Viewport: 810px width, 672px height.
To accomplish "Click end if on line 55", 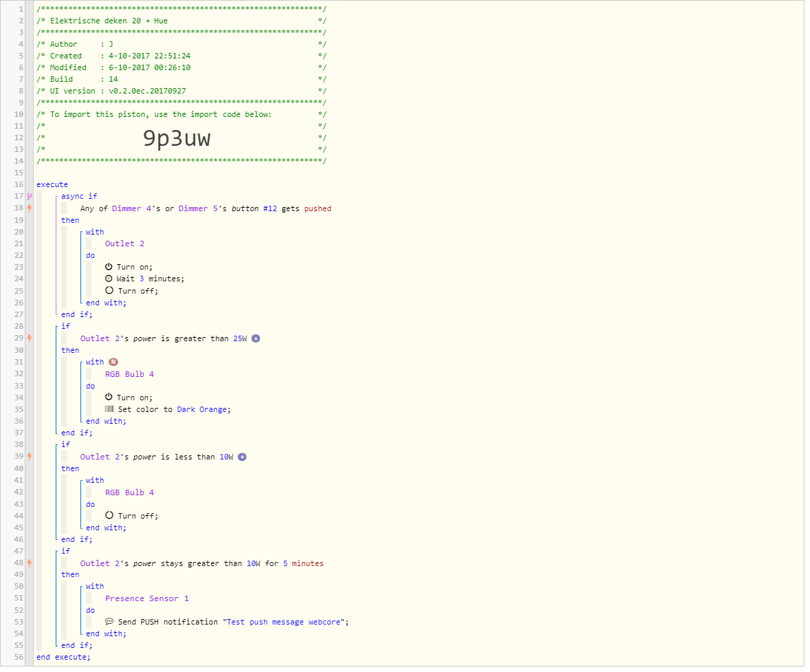I will [76, 645].
